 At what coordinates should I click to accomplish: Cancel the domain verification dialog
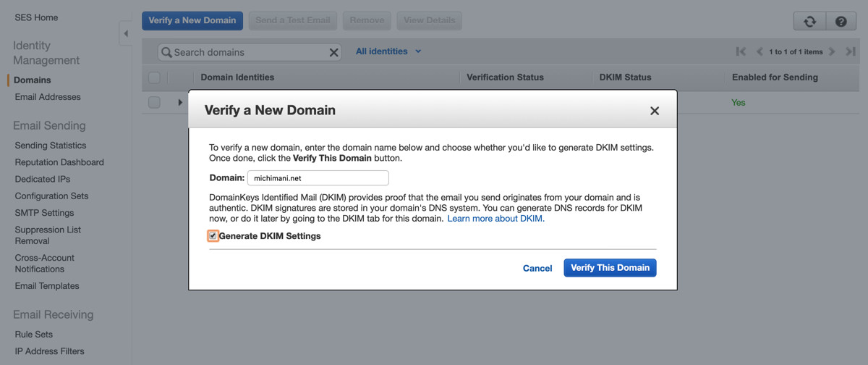(x=537, y=268)
